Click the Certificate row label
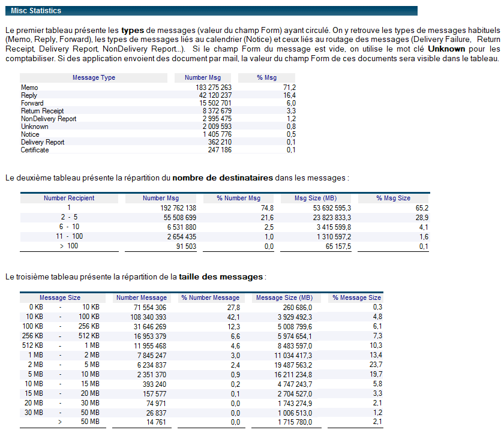This screenshot has height=439, width=504. (x=35, y=150)
